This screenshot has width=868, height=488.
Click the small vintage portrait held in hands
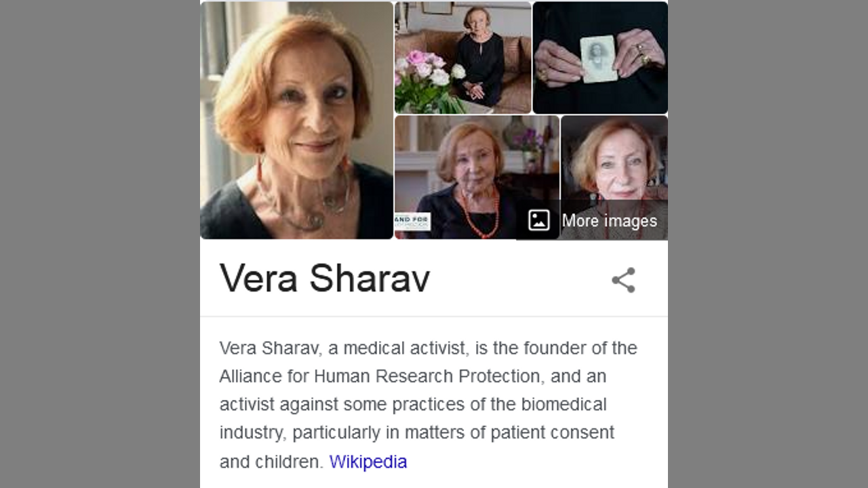click(599, 59)
